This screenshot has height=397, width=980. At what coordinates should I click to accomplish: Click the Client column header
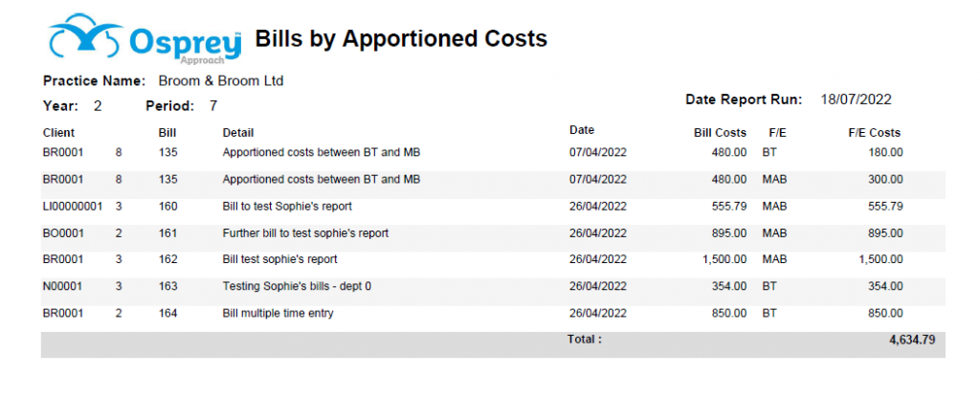[58, 133]
